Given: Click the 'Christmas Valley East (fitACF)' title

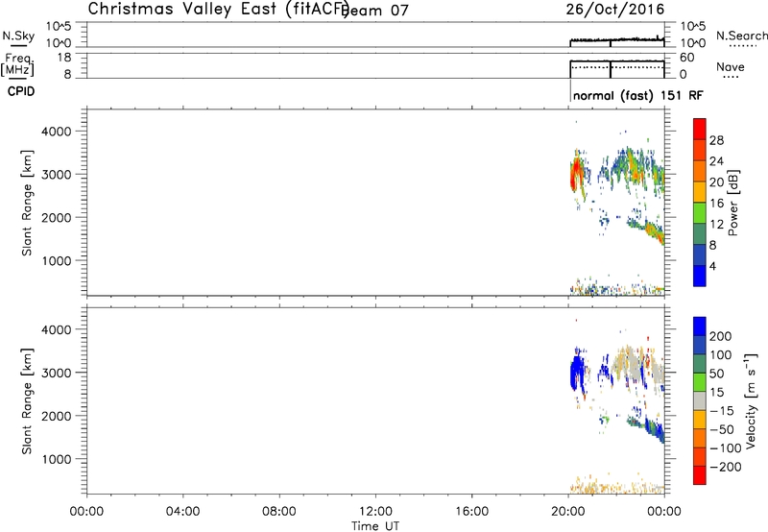Looking at the screenshot, I should pos(219,10).
